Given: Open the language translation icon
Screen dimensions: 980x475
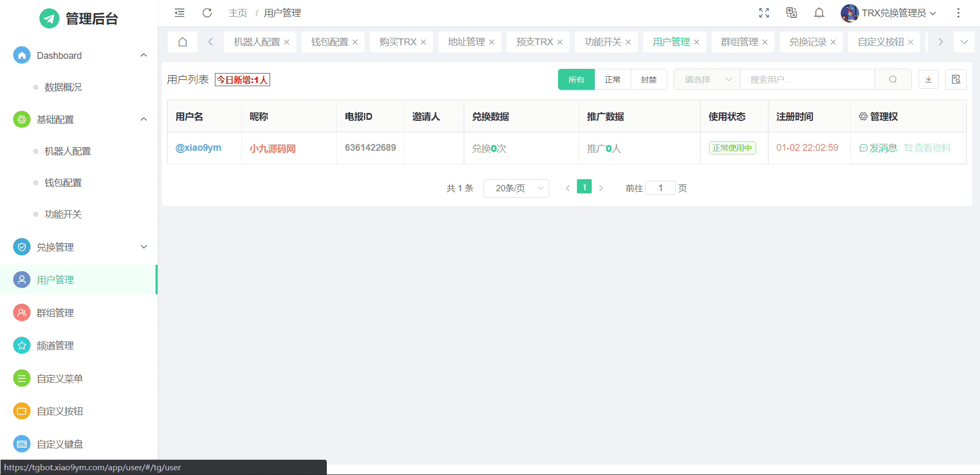Looking at the screenshot, I should click(x=791, y=13).
